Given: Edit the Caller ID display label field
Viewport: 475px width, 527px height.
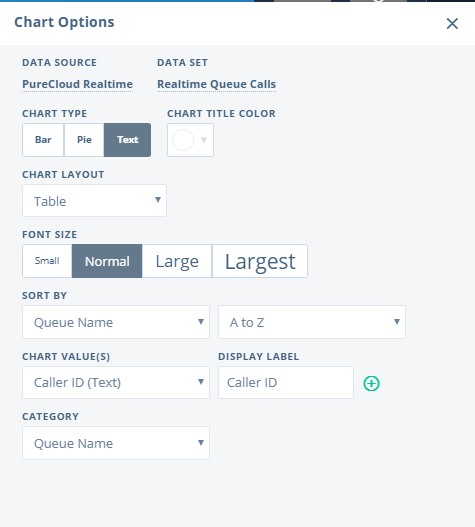Looking at the screenshot, I should [286, 382].
